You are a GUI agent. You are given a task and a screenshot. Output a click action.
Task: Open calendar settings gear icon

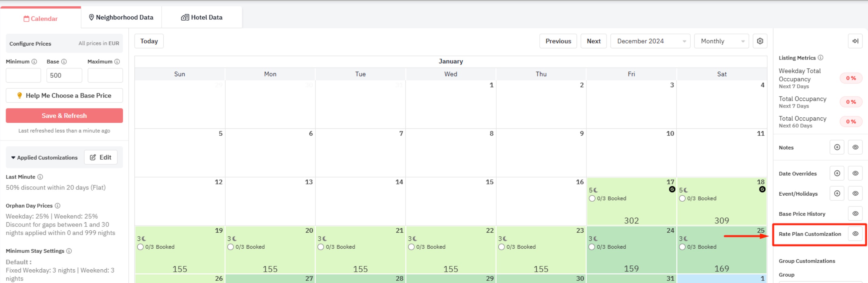[x=760, y=41]
